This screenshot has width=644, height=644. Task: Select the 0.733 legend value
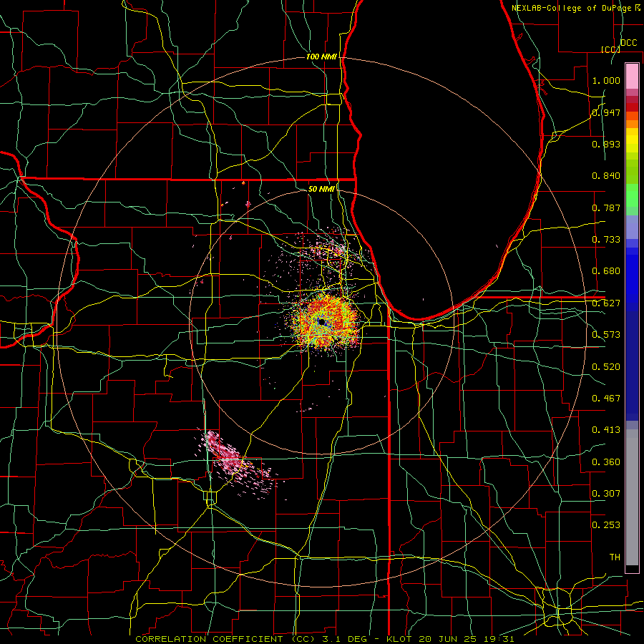(606, 240)
